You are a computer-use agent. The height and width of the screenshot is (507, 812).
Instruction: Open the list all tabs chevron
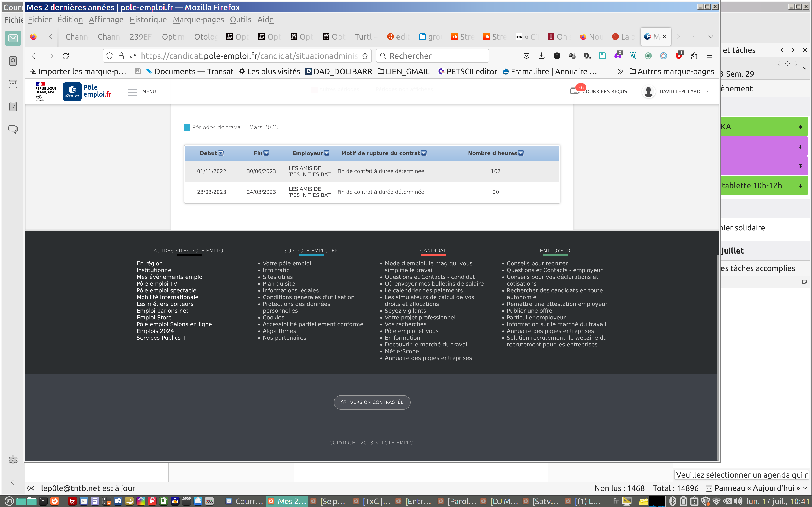click(711, 37)
